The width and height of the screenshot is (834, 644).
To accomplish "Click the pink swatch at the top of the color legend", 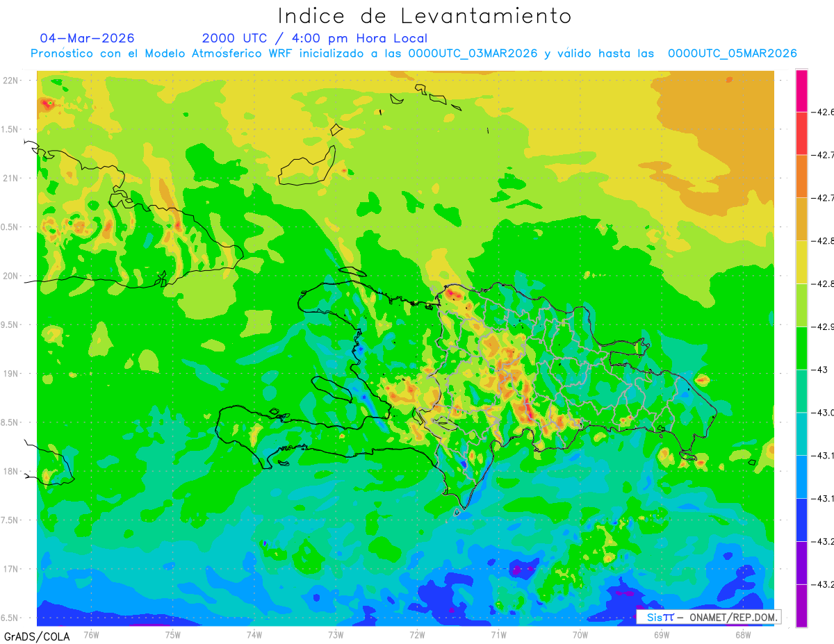I will click(801, 91).
